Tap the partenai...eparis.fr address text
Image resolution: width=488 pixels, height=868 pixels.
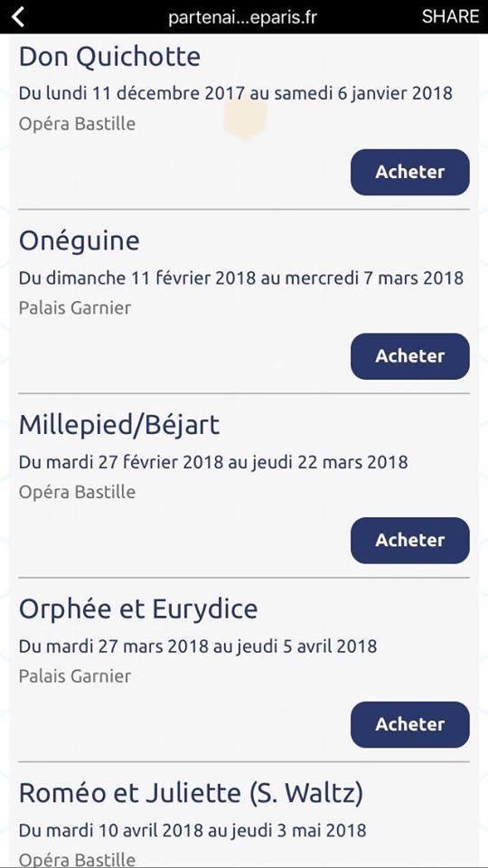tap(243, 17)
